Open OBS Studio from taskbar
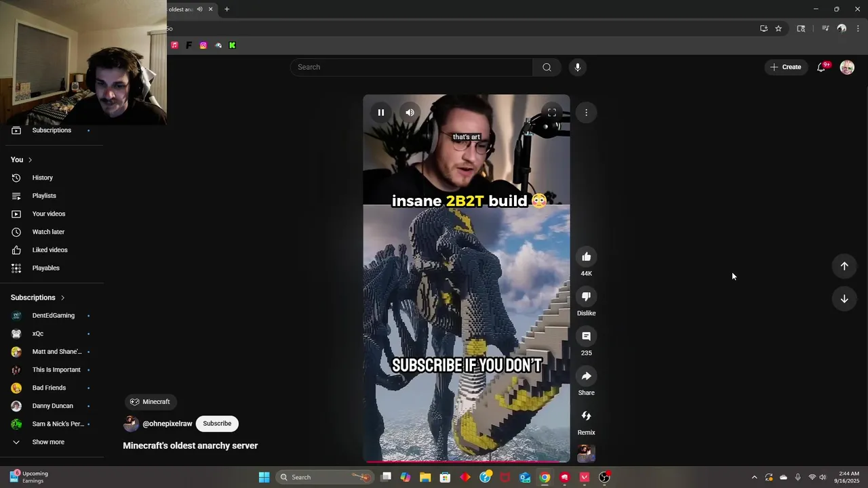Viewport: 868px width, 488px height. coord(604,477)
